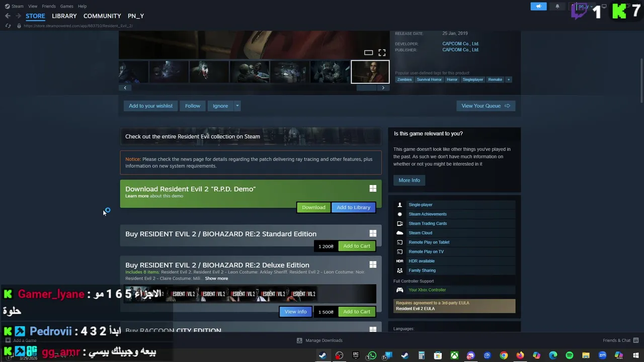Open the PN_Y profile tab

point(136,16)
